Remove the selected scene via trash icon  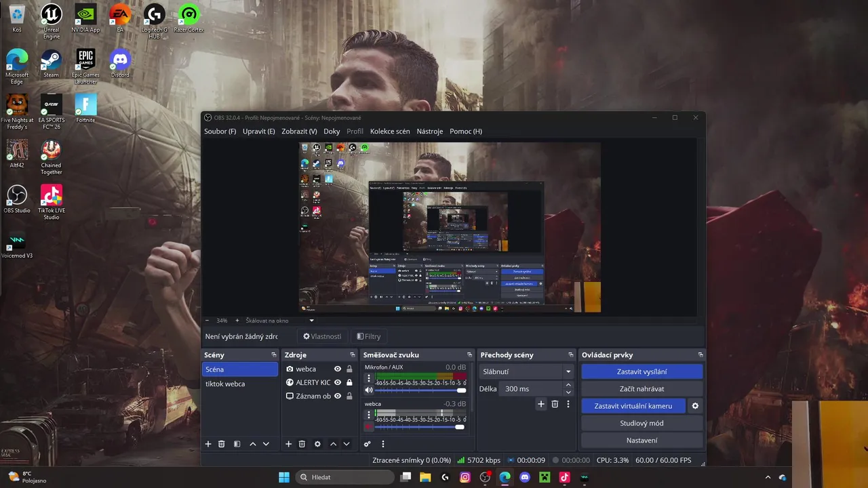221,444
